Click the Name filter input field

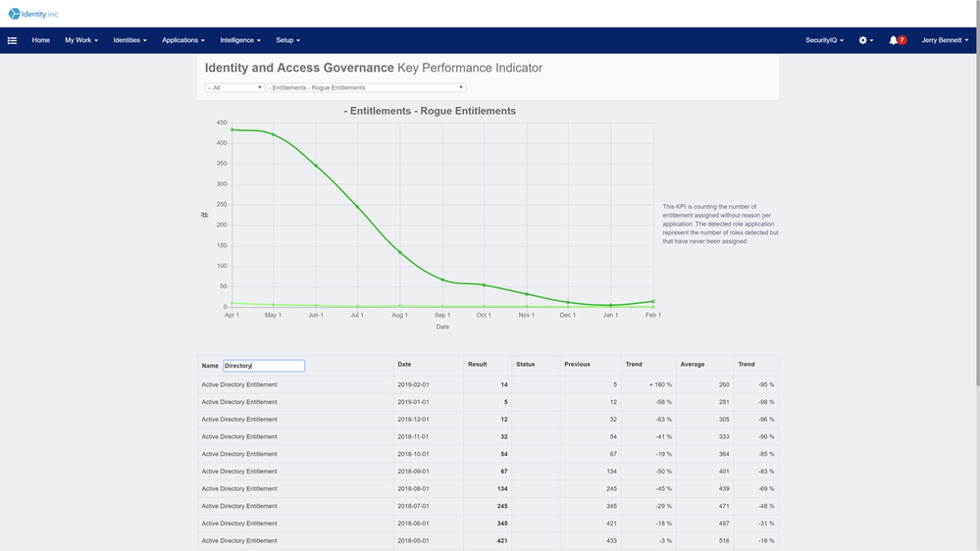coord(264,366)
